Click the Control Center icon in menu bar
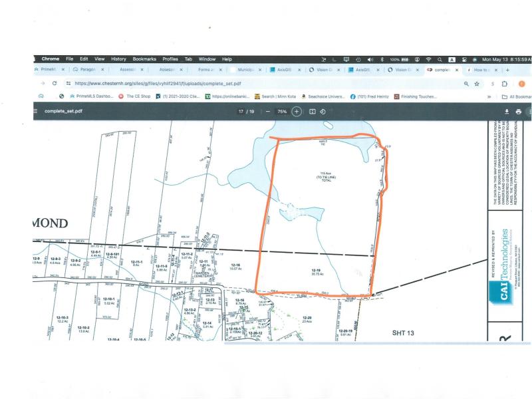The width and height of the screenshot is (532, 399). [464, 59]
